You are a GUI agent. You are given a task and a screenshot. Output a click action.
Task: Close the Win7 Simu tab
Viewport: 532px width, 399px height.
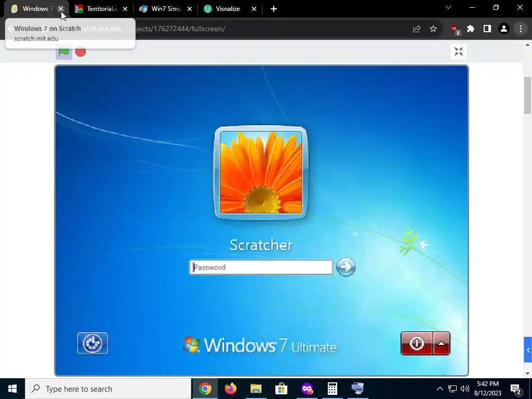pos(190,9)
